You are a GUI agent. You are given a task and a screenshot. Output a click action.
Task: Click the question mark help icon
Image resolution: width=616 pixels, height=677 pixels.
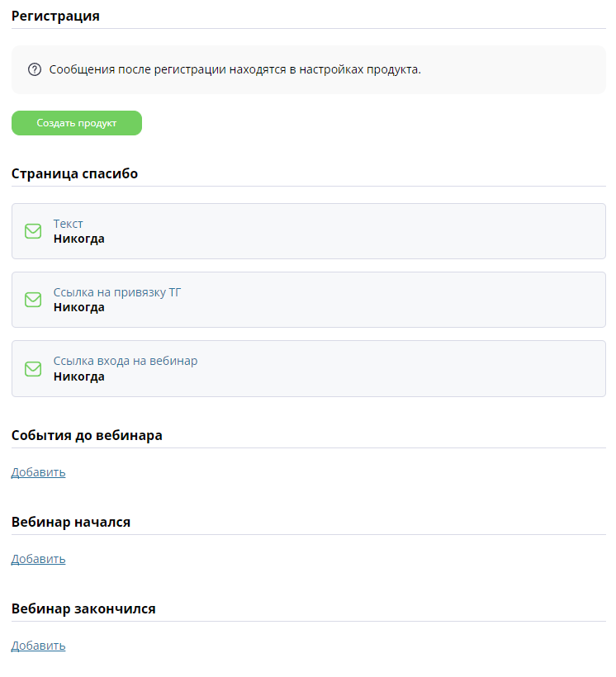35,69
